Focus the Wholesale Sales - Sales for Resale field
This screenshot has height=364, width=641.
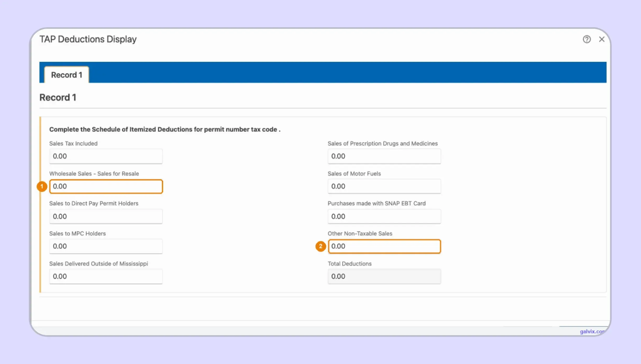click(x=106, y=186)
